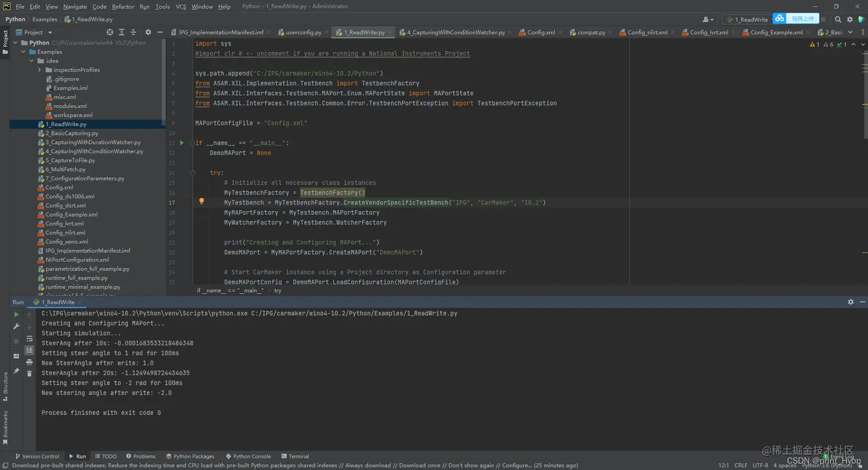This screenshot has height=470, width=868.
Task: Click the cloud upload widget icon
Action: pyautogui.click(x=780, y=18)
